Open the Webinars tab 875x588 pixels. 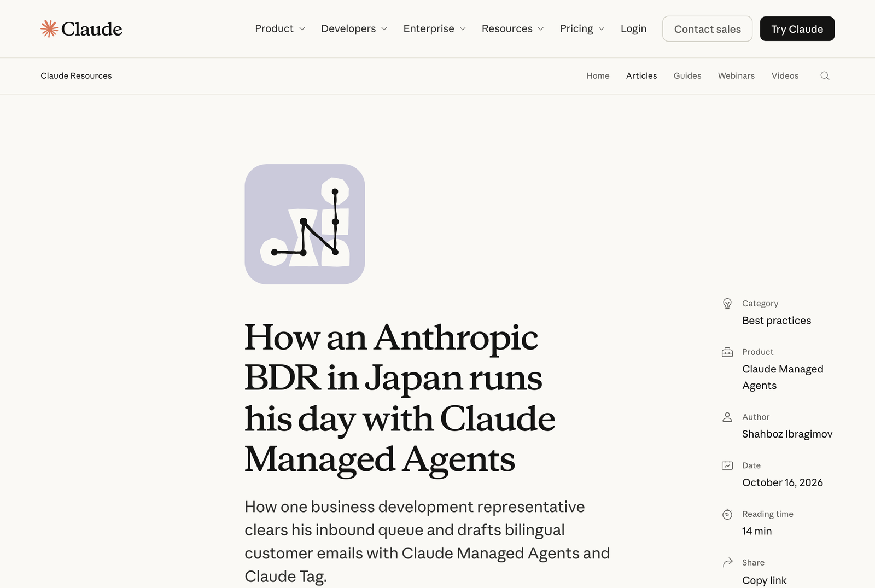pos(736,76)
